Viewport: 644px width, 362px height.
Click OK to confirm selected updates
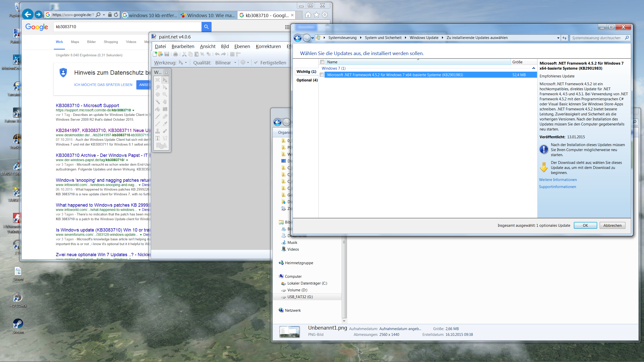(x=585, y=225)
